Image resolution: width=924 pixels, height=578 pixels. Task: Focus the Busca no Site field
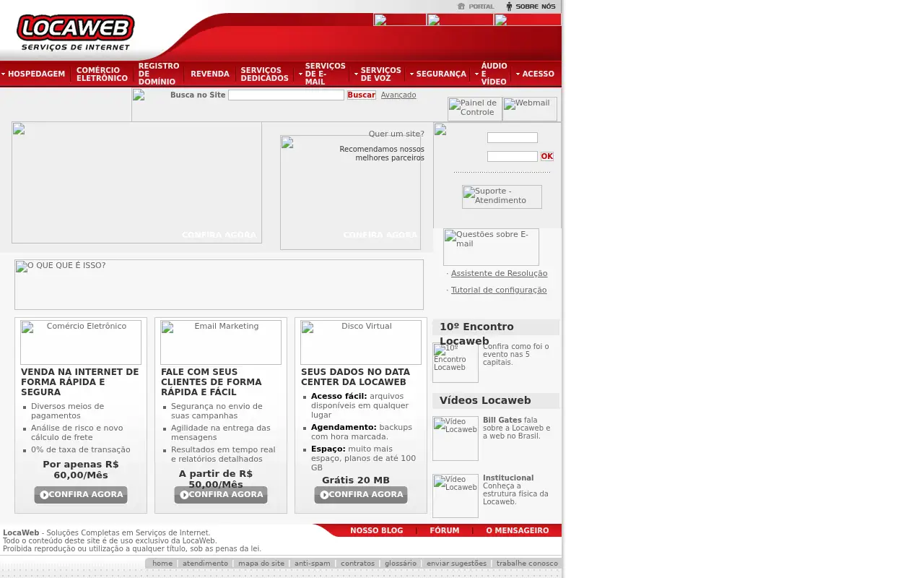(x=286, y=95)
